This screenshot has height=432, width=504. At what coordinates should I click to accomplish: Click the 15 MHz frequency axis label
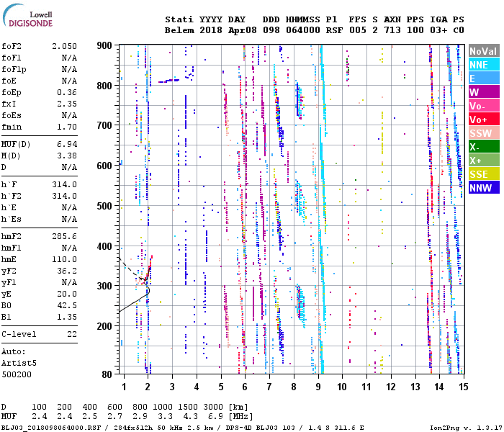click(463, 387)
